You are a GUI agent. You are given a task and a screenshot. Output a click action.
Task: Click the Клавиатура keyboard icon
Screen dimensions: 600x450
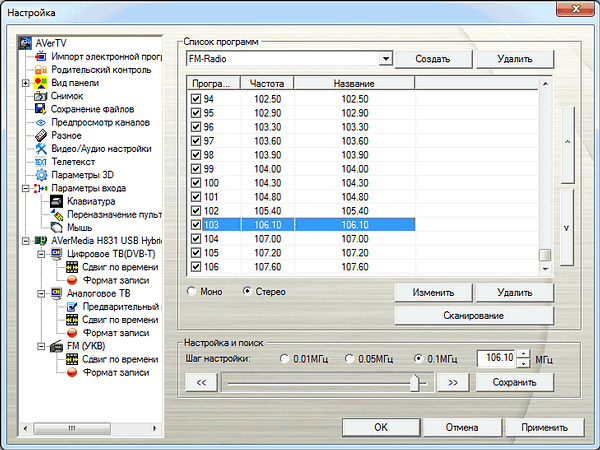57,201
